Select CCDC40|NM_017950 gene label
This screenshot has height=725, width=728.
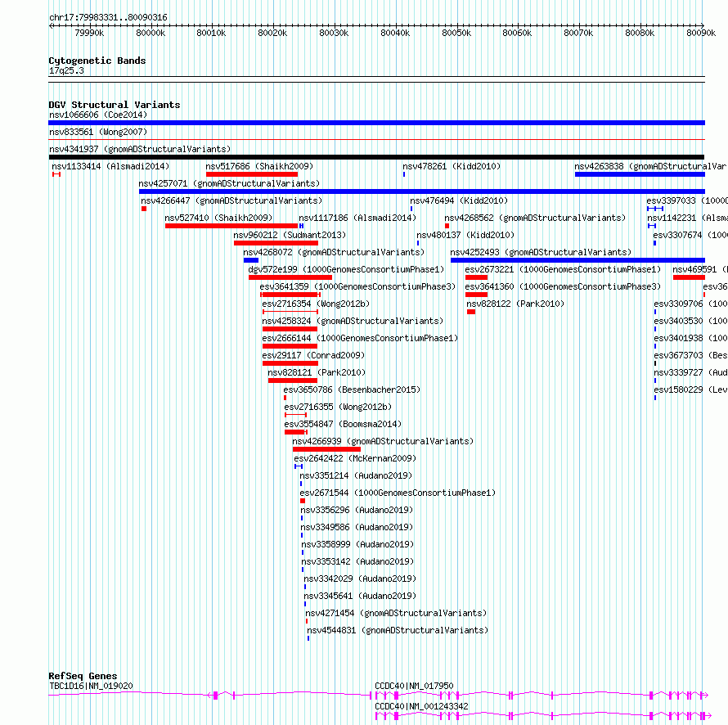[x=414, y=686]
